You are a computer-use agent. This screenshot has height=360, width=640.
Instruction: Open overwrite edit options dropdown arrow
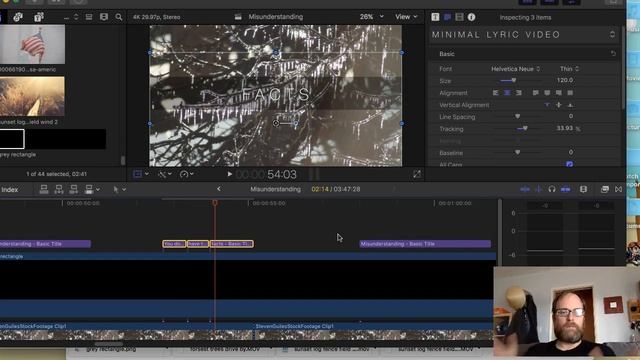98,189
